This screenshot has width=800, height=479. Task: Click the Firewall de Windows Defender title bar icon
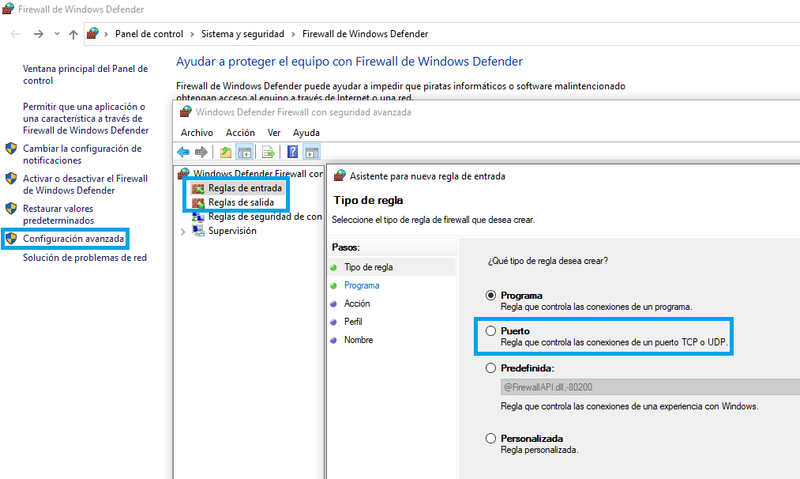click(x=8, y=9)
